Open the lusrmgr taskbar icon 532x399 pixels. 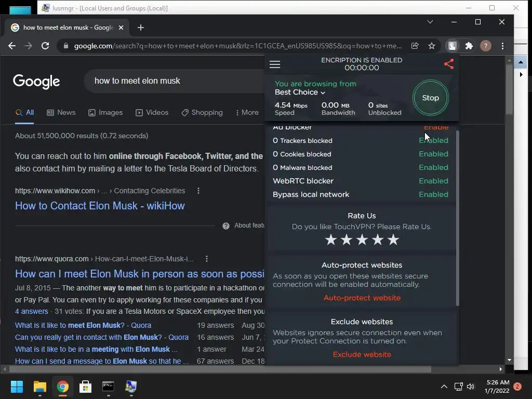[x=131, y=387]
